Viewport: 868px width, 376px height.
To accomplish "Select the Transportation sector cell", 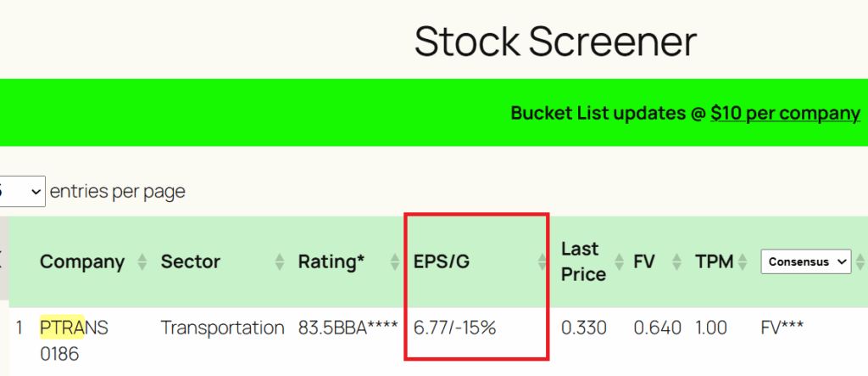I will [x=222, y=328].
